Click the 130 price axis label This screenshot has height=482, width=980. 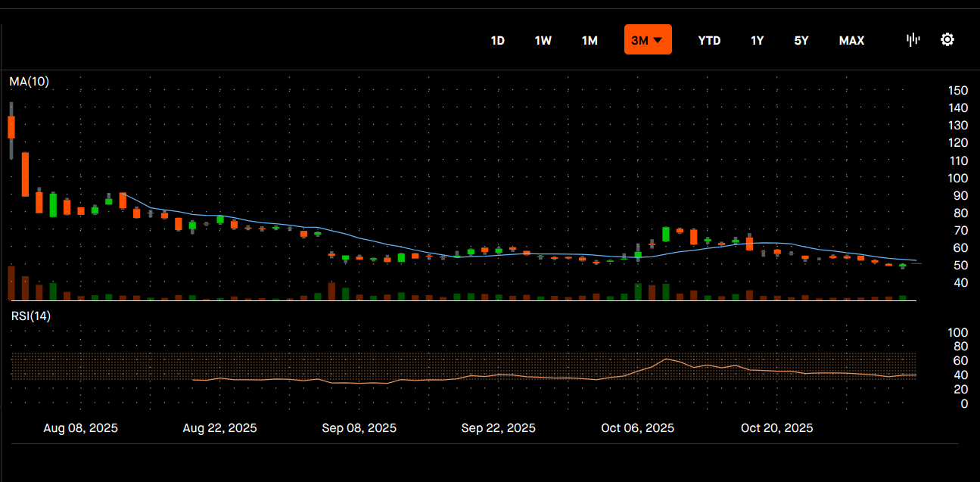point(958,126)
